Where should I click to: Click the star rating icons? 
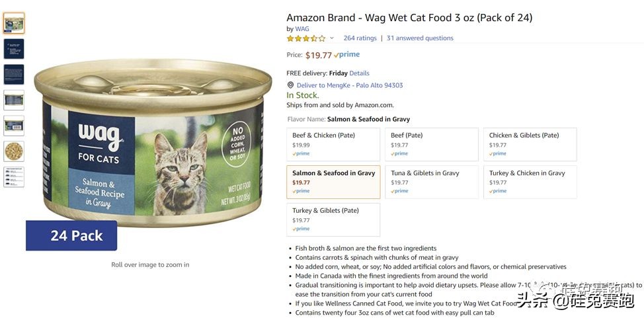tap(305, 38)
